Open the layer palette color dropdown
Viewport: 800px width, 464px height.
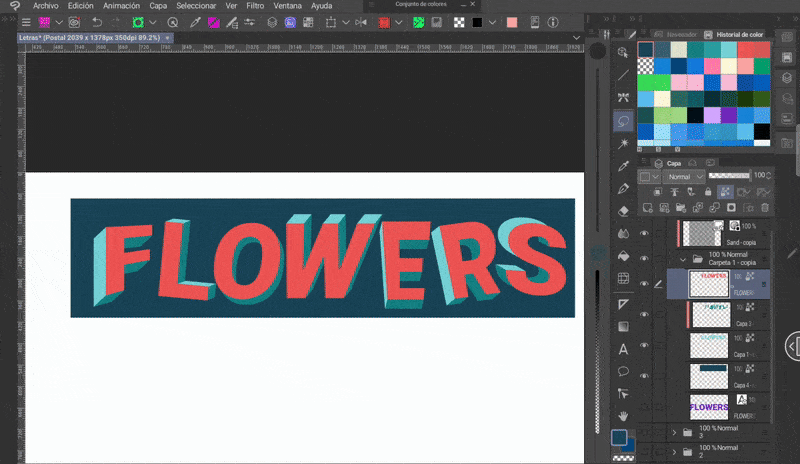click(x=649, y=177)
